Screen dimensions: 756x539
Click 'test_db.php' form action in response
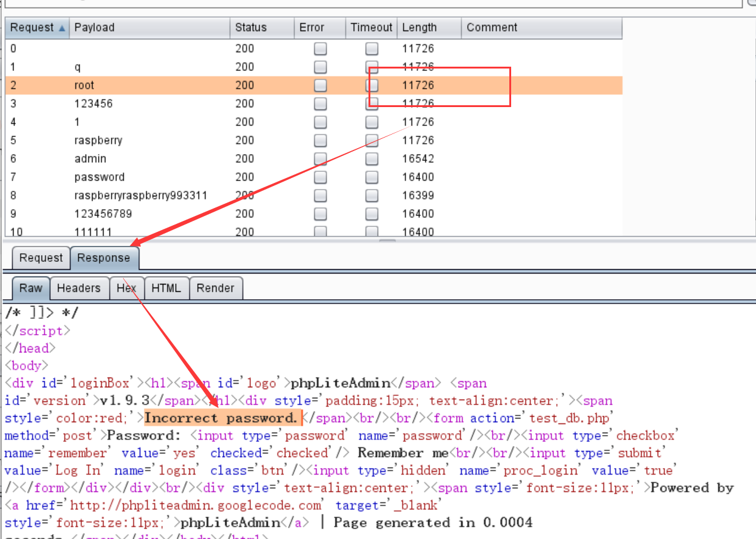coord(569,418)
